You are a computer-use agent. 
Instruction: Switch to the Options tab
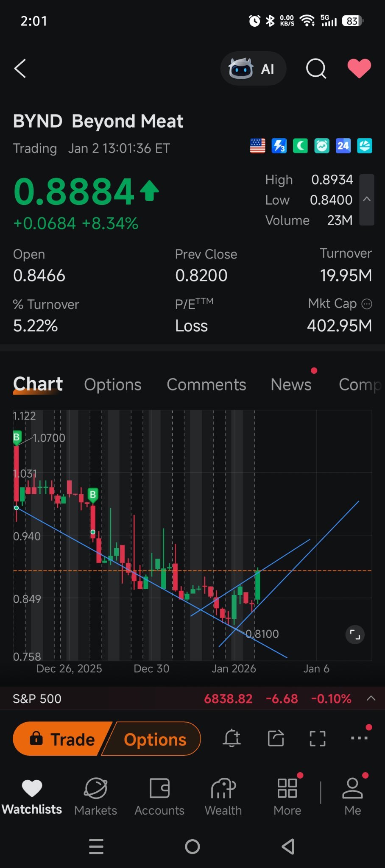coord(113,384)
